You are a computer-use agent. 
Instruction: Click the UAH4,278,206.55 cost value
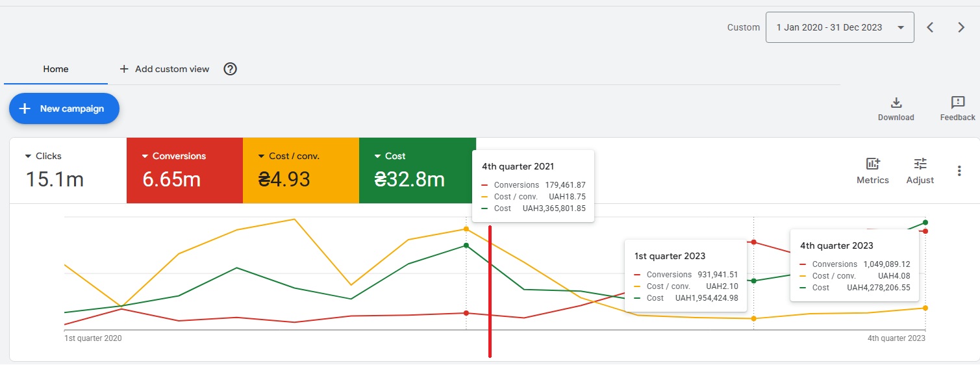click(x=879, y=287)
